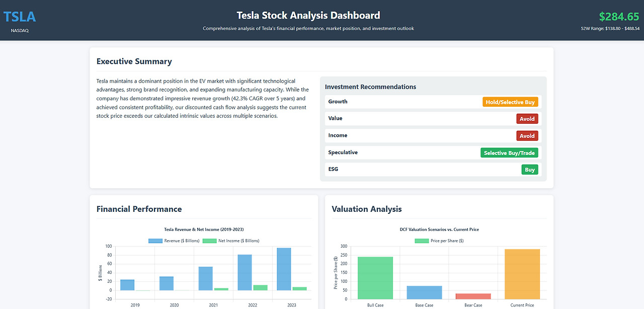Click the 2020 revenue bar
This screenshot has height=309, width=644.
167,283
